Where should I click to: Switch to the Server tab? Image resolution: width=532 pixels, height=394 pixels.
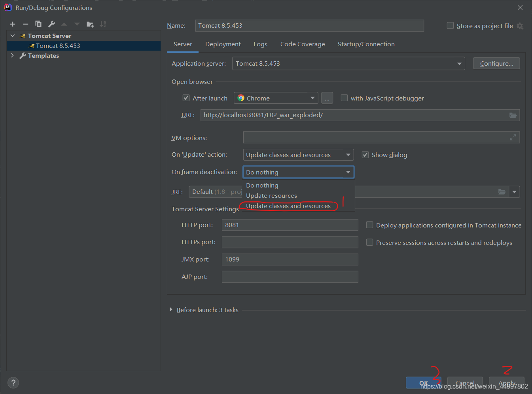183,44
